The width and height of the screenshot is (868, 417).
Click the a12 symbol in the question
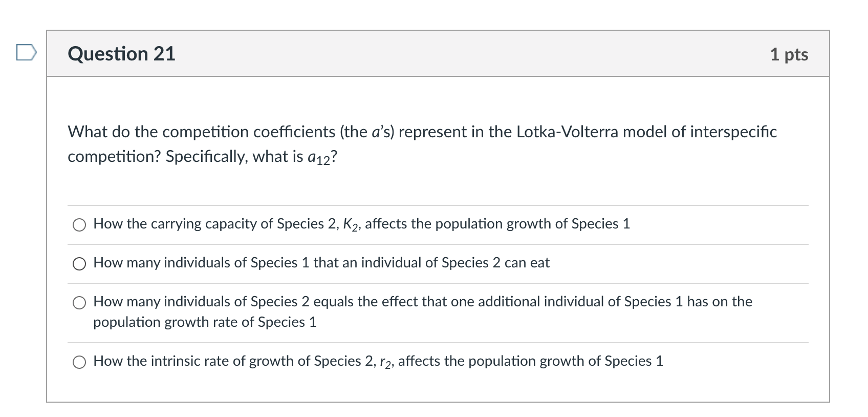[x=319, y=158]
